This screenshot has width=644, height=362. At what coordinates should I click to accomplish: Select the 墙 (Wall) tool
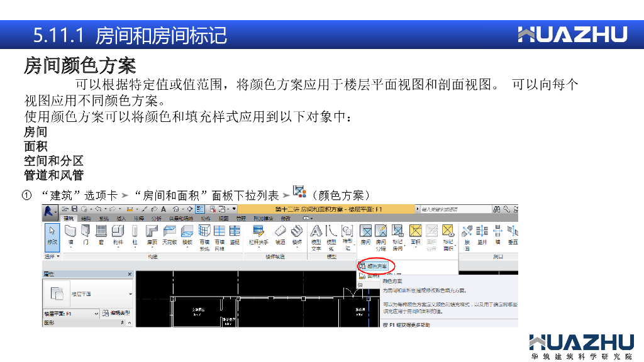[x=70, y=236]
